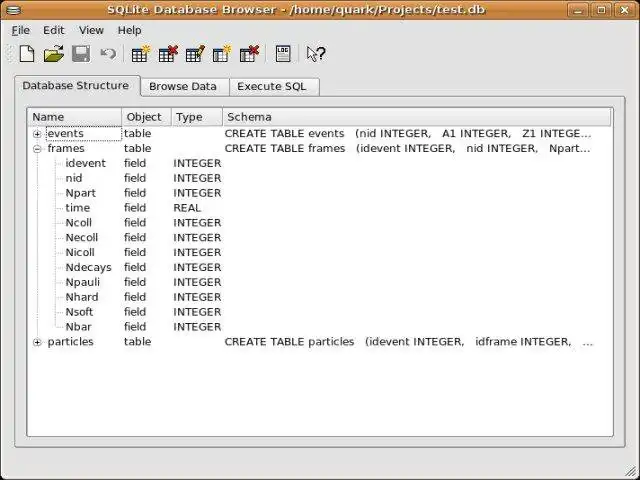Viewport: 640px width, 480px height.
Task: Expand the particles table node
Action: point(37,342)
